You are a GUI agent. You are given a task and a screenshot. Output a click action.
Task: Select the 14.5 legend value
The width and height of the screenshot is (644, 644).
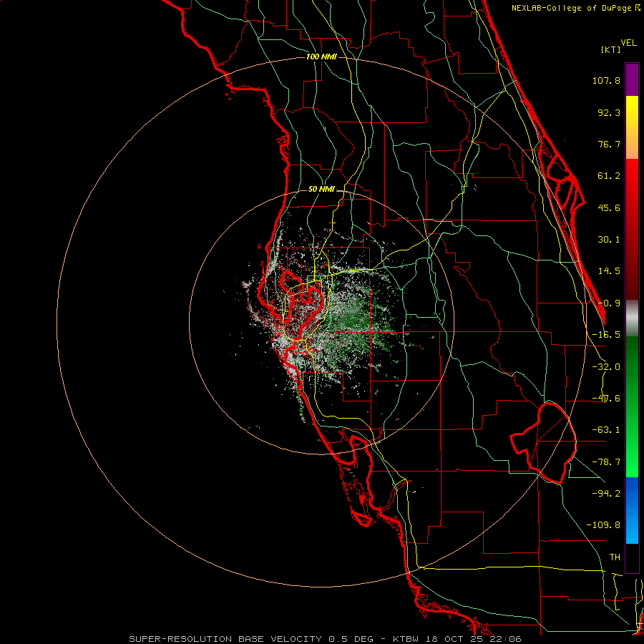click(609, 271)
